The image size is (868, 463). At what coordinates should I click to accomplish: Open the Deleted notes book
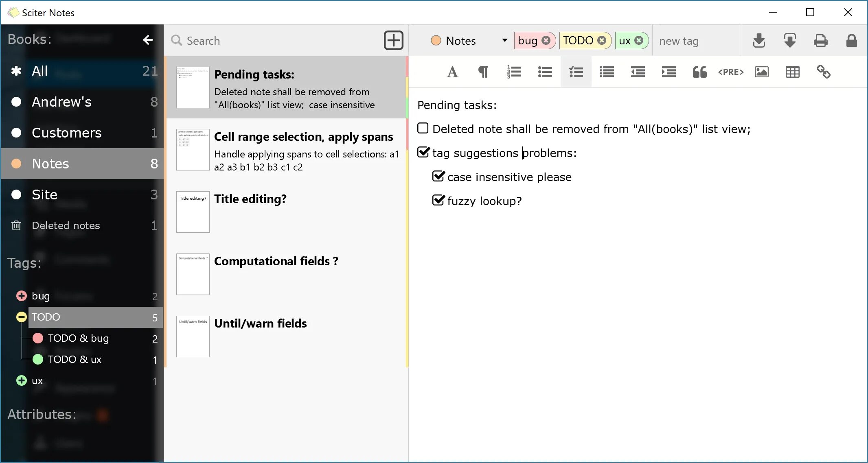pyautogui.click(x=66, y=225)
